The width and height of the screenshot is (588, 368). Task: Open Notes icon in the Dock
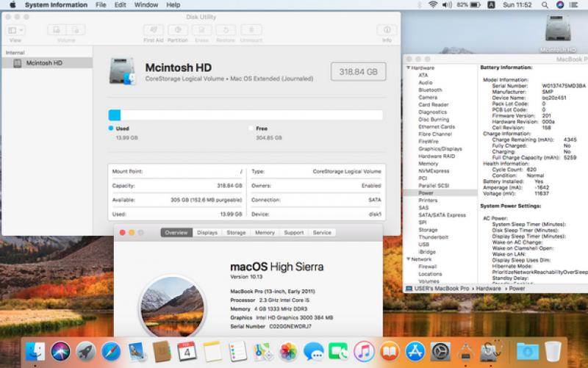tap(212, 352)
